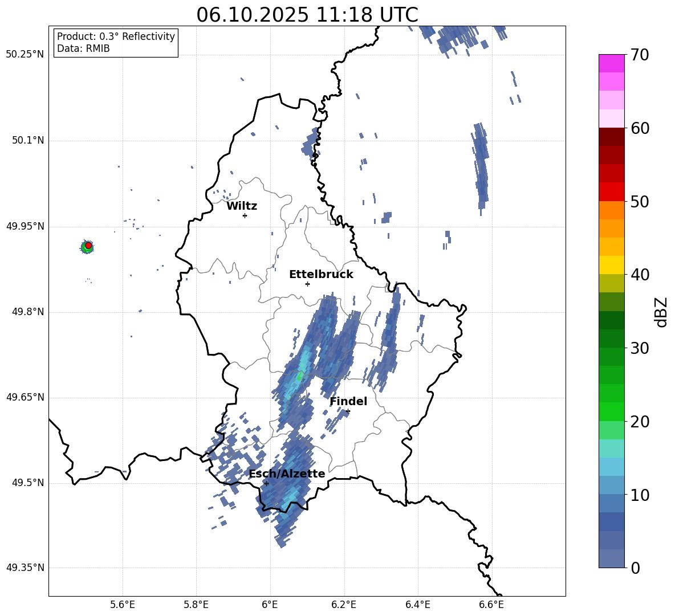Click the red-green radar marker dot
The width and height of the screenshot is (675, 616).
click(88, 246)
